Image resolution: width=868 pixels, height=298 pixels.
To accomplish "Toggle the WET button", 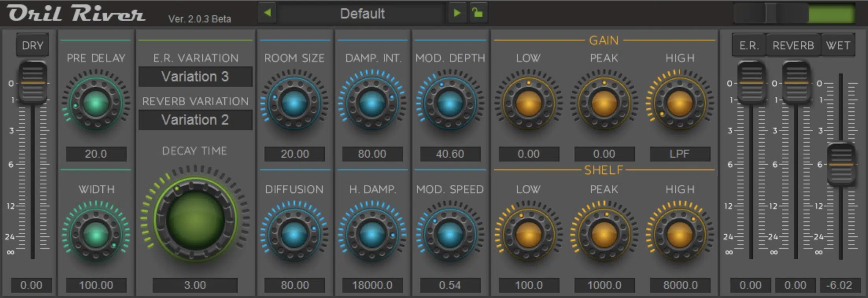I will (x=838, y=46).
